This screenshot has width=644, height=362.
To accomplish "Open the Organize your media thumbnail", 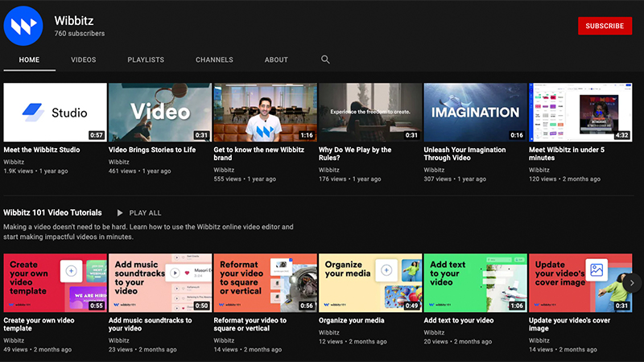I will 370,283.
